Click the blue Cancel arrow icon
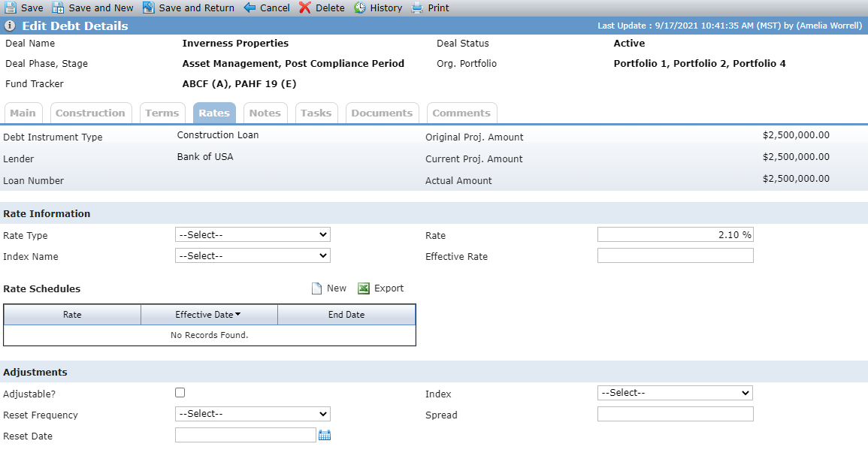 click(x=250, y=8)
